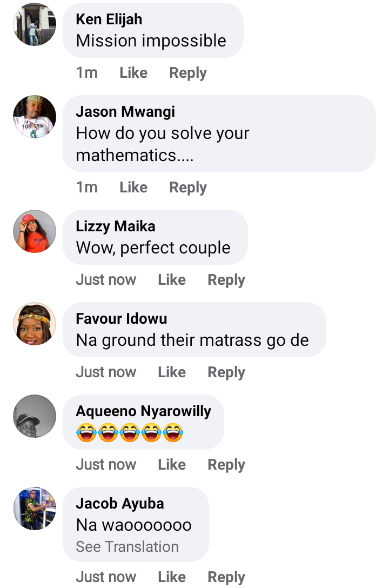Like Aqueeno Nyarowilly's laughing emoji comment
Screen dimensions: 389x588
(172, 465)
